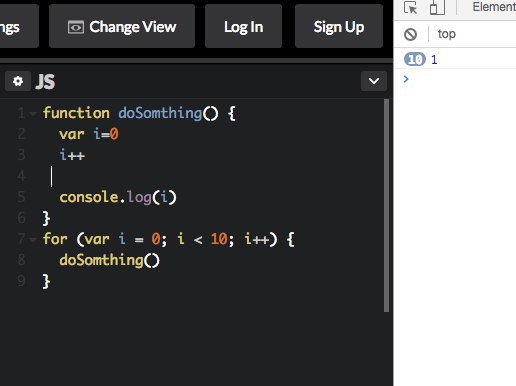
Task: Collapse the for loop fold arrow on line 7
Action: (x=33, y=239)
